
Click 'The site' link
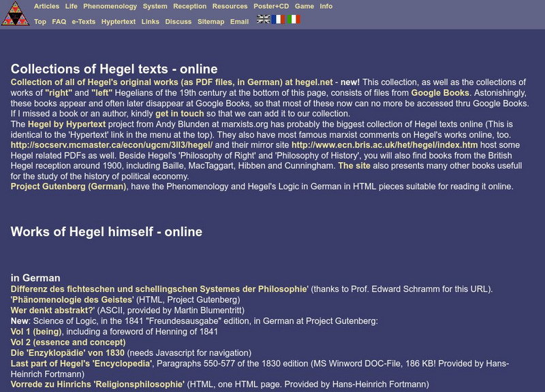click(354, 165)
